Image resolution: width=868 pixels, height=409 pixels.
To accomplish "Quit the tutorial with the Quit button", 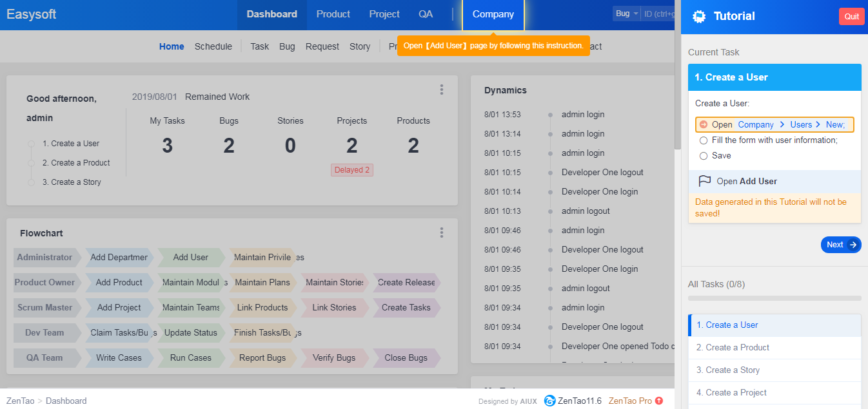I will (x=851, y=16).
